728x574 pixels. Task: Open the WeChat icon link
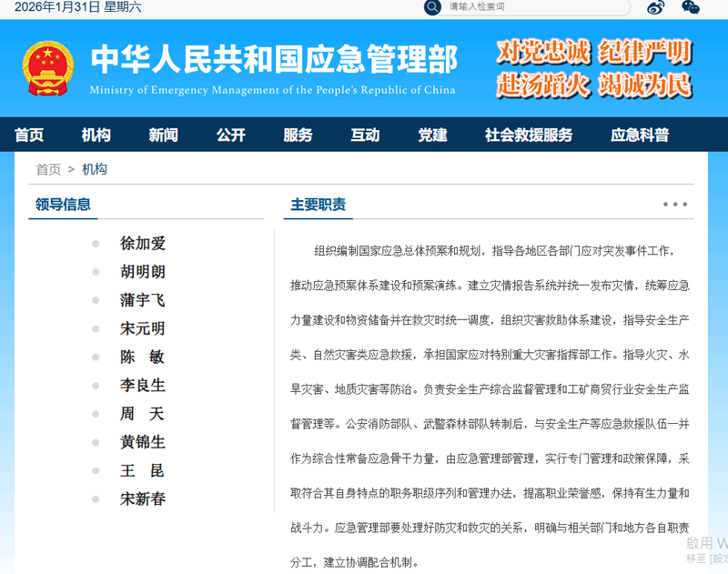(x=691, y=7)
